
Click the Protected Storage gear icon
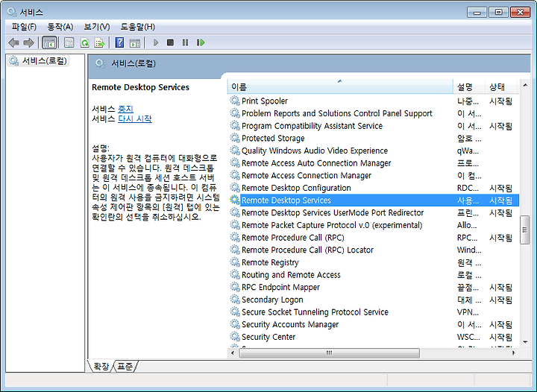[235, 138]
